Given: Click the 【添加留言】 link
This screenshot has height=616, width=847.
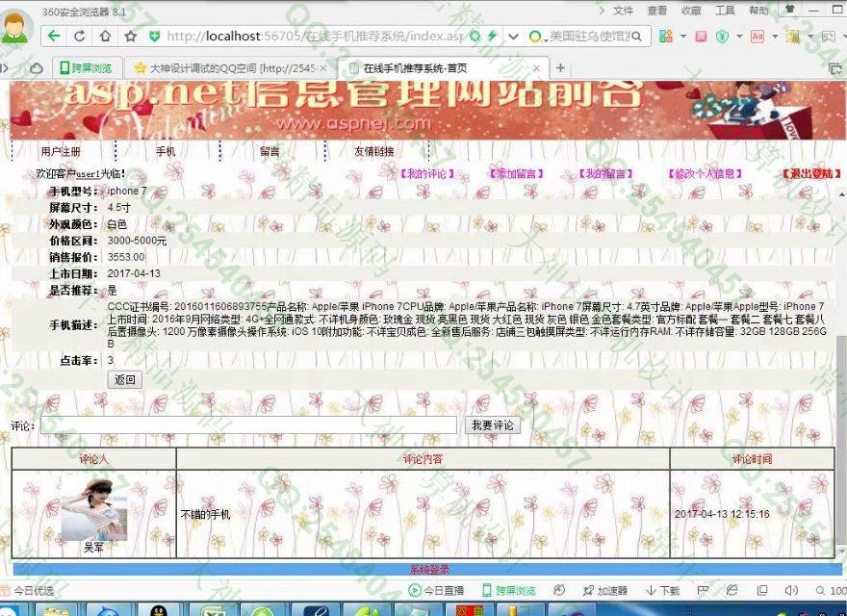Looking at the screenshot, I should tap(517, 174).
